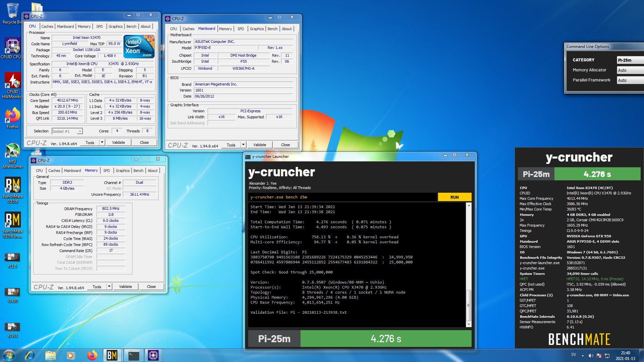This screenshot has height=362, width=644.
Task: Switch to SPD tab in Memory window
Action: tap(106, 171)
